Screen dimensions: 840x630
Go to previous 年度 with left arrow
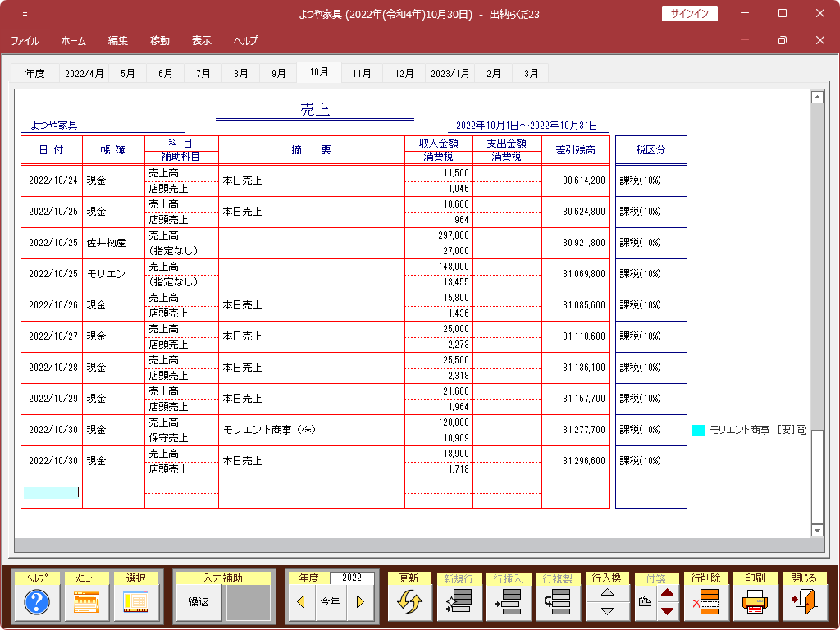click(301, 602)
